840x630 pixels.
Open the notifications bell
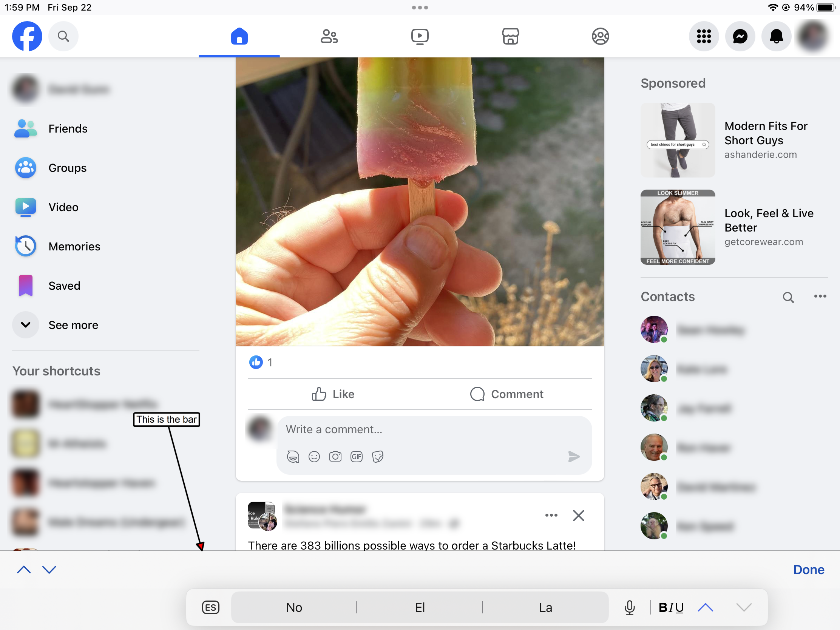776,37
